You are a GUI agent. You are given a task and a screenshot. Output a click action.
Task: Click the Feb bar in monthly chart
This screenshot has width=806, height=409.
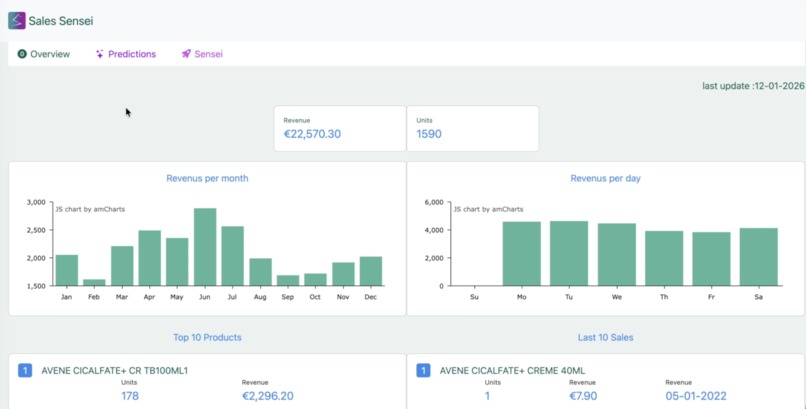[94, 283]
